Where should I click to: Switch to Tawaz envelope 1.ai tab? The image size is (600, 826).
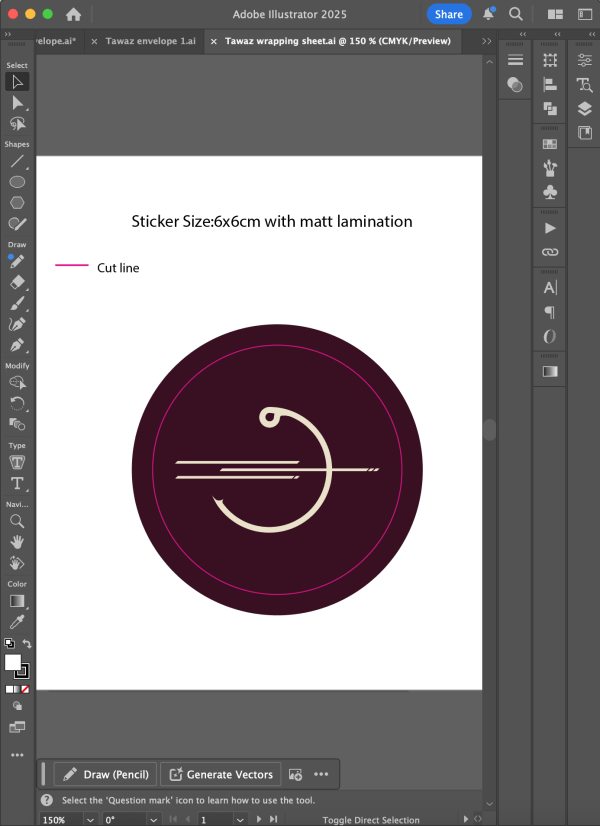pos(150,41)
